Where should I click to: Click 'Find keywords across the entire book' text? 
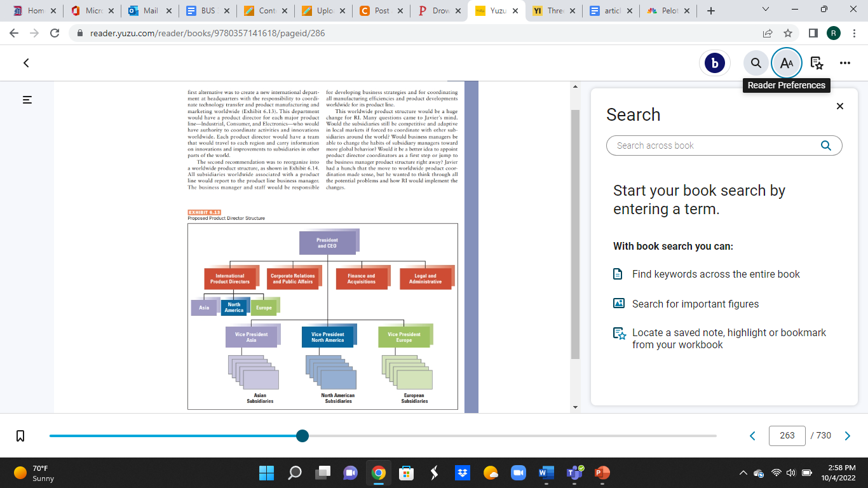tap(716, 274)
